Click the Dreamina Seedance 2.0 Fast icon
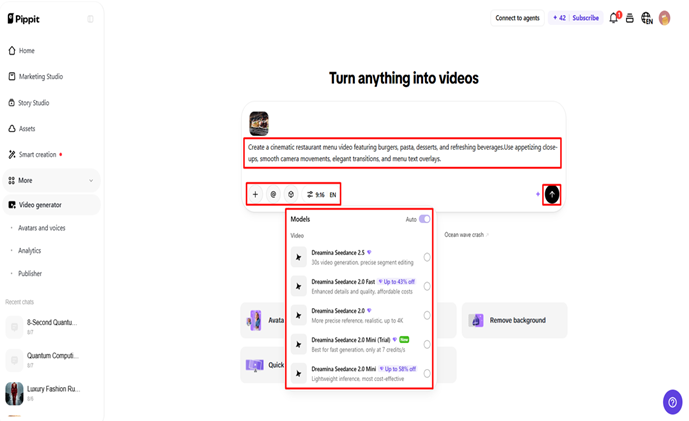The height and width of the screenshot is (421, 689). 299,286
